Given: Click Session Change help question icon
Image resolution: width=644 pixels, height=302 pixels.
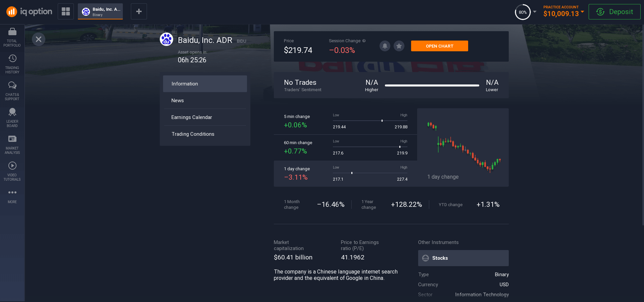Looking at the screenshot, I should click(x=364, y=41).
